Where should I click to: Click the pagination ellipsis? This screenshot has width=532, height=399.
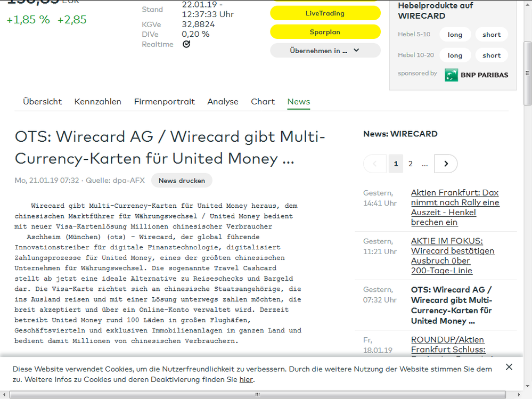pos(424,164)
